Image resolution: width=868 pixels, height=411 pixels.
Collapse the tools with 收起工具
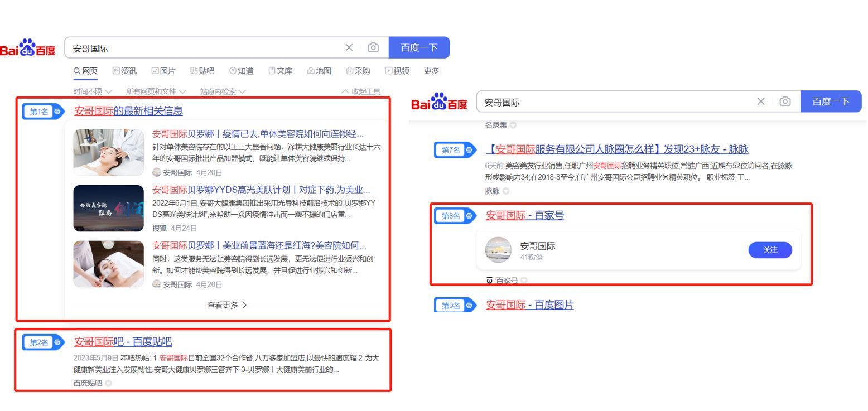[361, 91]
